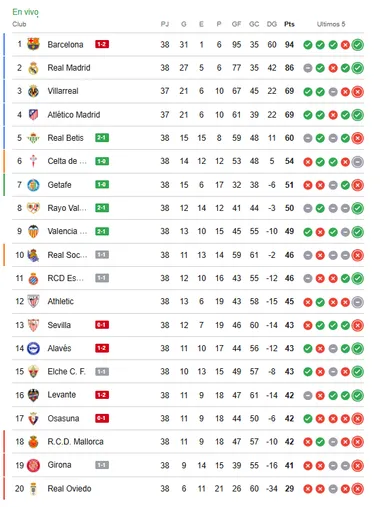Click Celta's grey draw result circle

(357, 162)
